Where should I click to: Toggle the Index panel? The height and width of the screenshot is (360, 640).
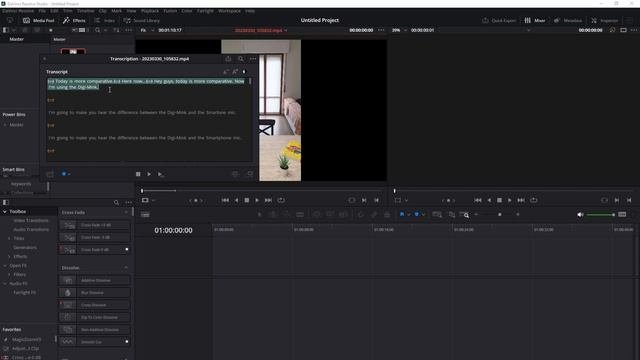pos(104,20)
